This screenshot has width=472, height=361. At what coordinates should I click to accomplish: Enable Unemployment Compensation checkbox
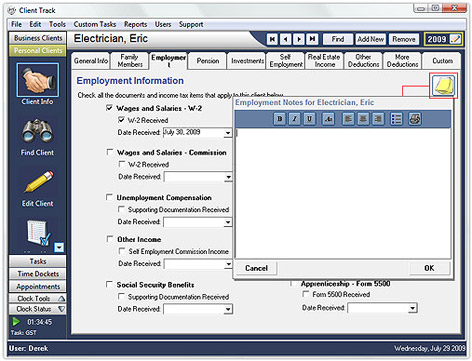[109, 197]
